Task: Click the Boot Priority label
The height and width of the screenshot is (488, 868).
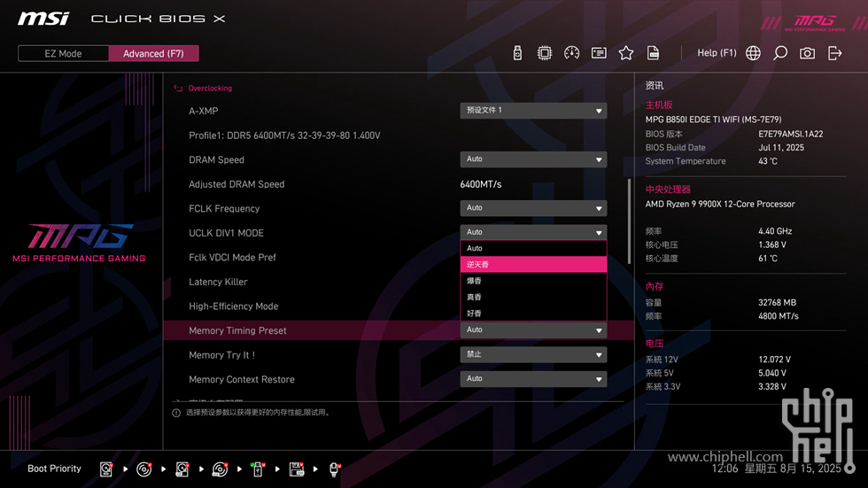Action: (x=54, y=469)
